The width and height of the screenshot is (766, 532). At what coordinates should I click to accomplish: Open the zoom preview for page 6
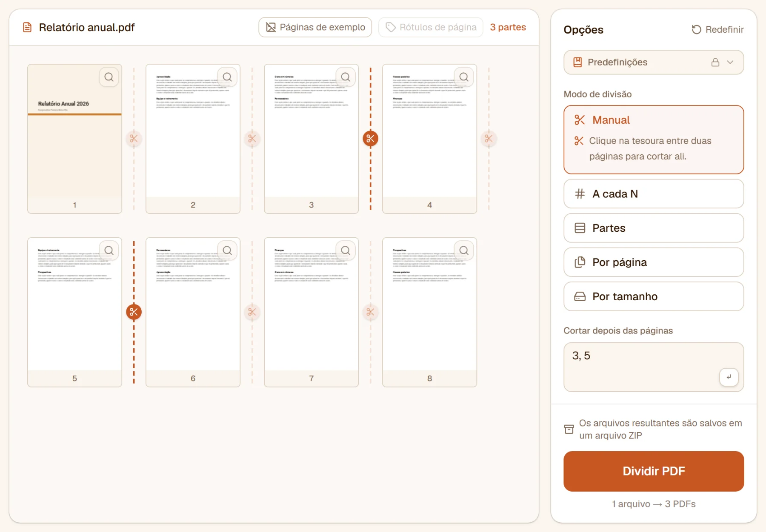[x=227, y=250]
